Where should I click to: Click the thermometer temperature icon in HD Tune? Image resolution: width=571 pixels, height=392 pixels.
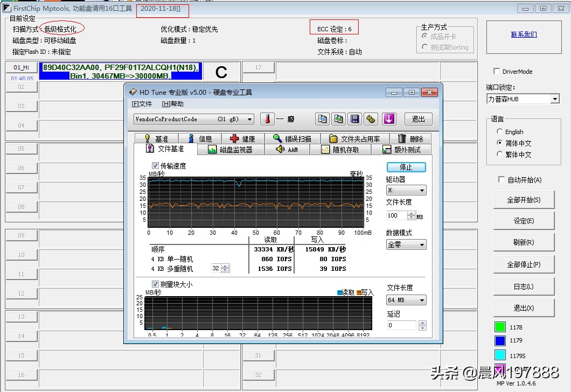click(x=267, y=119)
